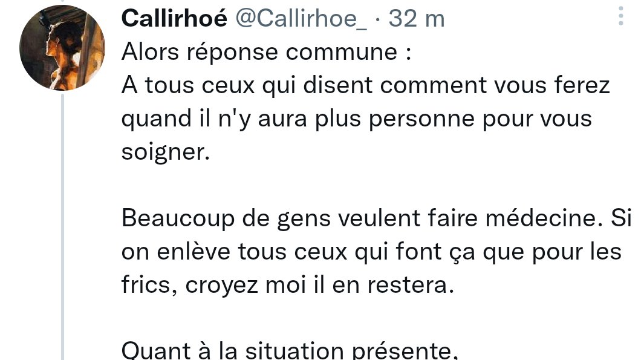This screenshot has width=644, height=360.
Task: Click the line 'frics, croyez moi il en restera.'
Action: click(288, 285)
